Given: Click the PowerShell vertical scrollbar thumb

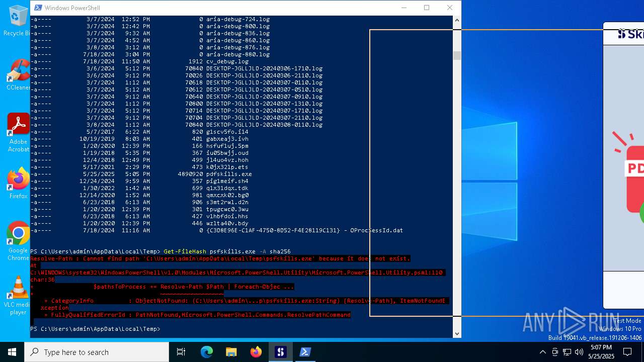Looking at the screenshot, I should tap(457, 55).
